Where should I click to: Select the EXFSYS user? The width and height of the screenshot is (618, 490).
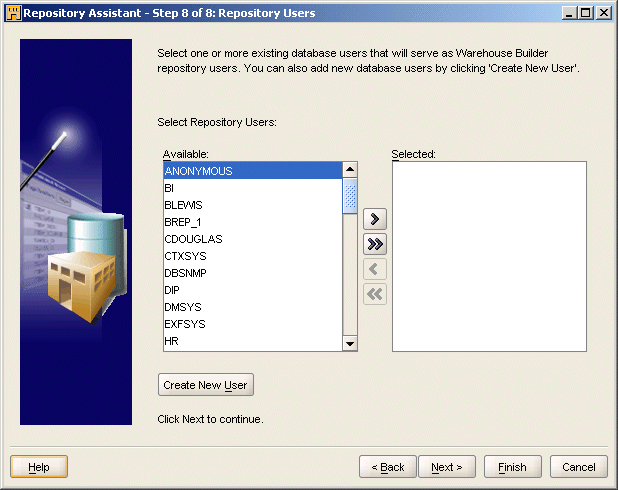pos(253,324)
